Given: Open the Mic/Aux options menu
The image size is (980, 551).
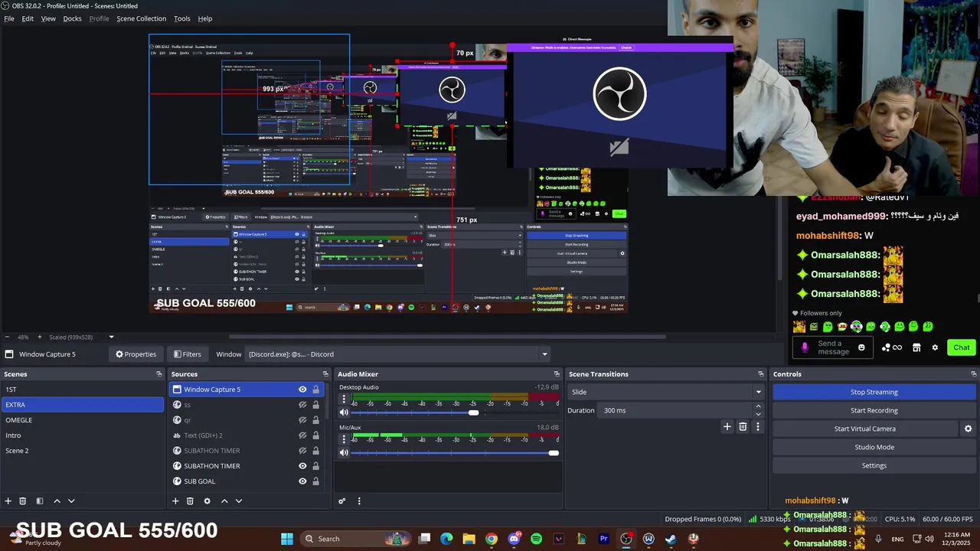Looking at the screenshot, I should (x=344, y=439).
